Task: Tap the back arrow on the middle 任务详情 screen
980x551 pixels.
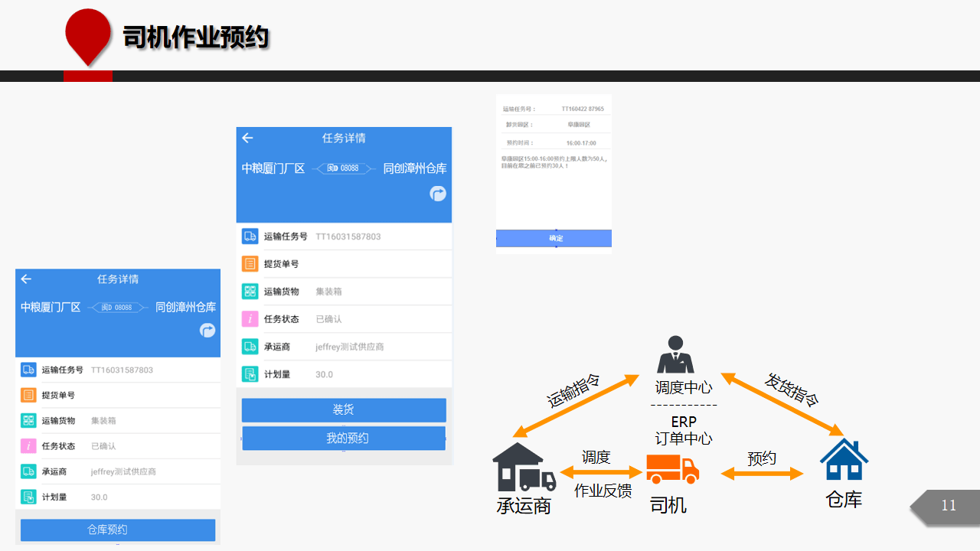Action: (x=247, y=138)
